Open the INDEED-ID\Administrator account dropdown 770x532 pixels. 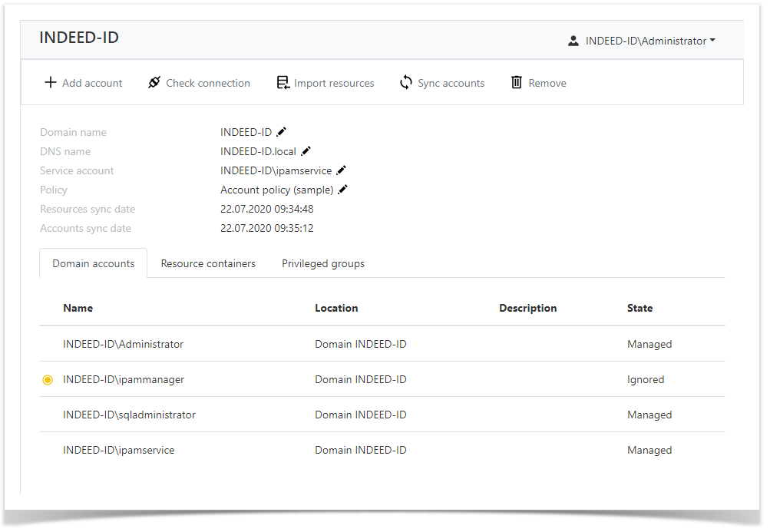[x=649, y=41]
